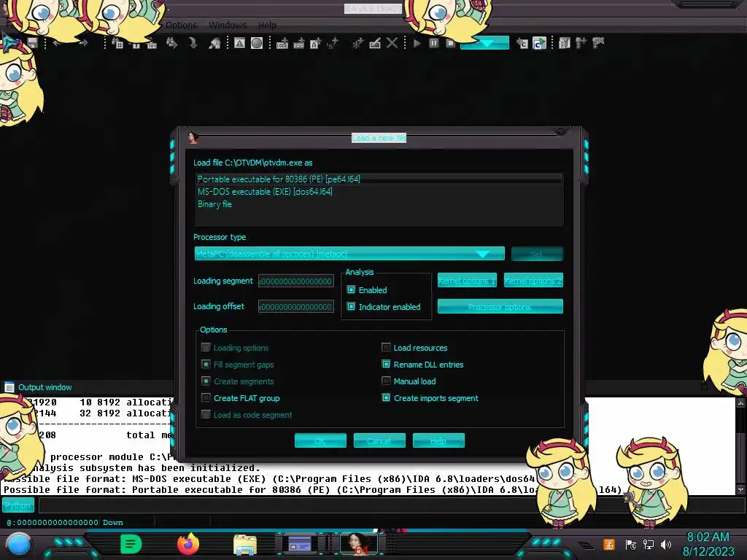This screenshot has width=747, height=560.
Task: Click the gray circle toolbar icon
Action: tap(257, 43)
